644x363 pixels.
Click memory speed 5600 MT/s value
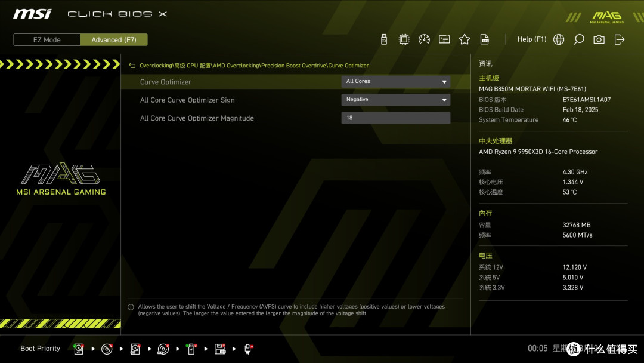577,235
